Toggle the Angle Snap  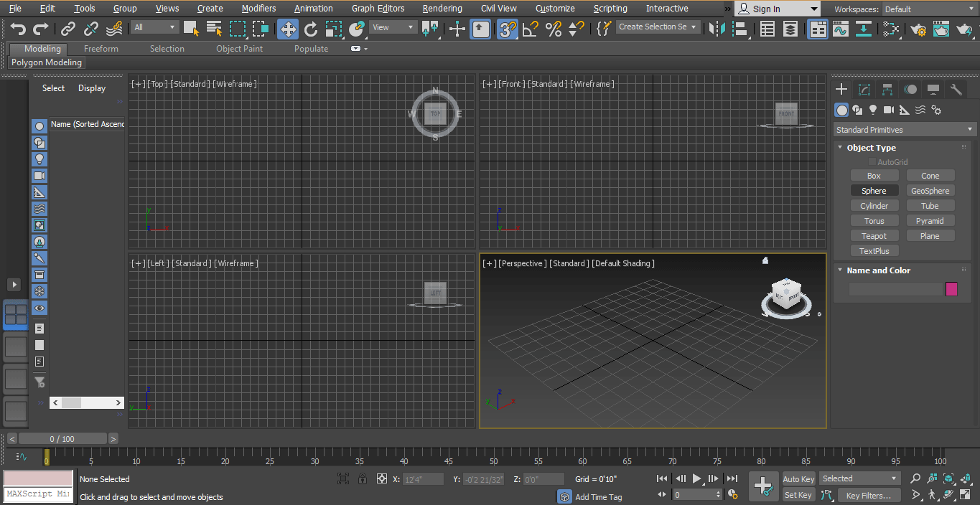531,27
